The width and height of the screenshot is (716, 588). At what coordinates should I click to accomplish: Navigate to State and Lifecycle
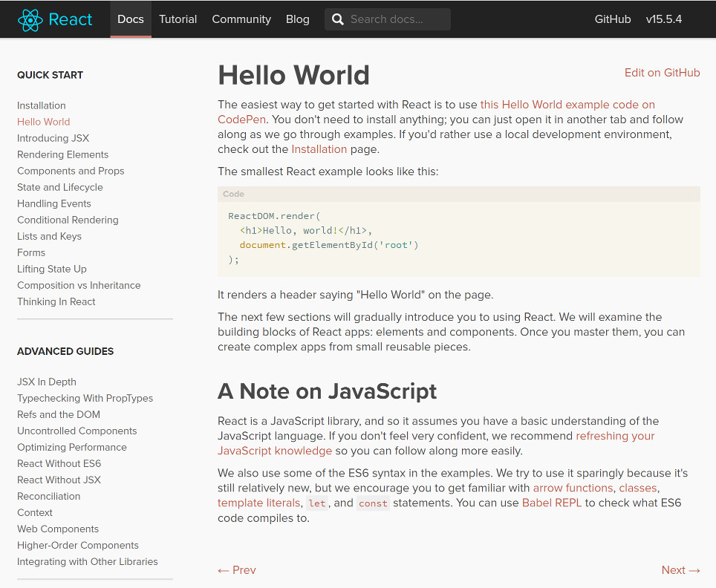tap(60, 188)
